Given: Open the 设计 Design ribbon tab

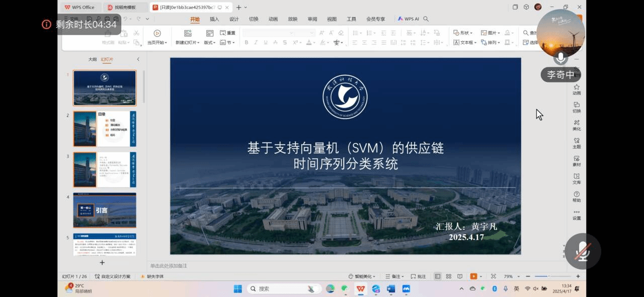Looking at the screenshot, I should [234, 19].
